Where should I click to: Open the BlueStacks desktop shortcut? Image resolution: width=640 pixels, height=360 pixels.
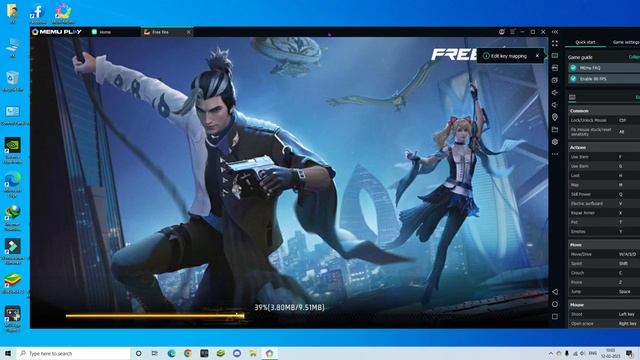pos(13,283)
